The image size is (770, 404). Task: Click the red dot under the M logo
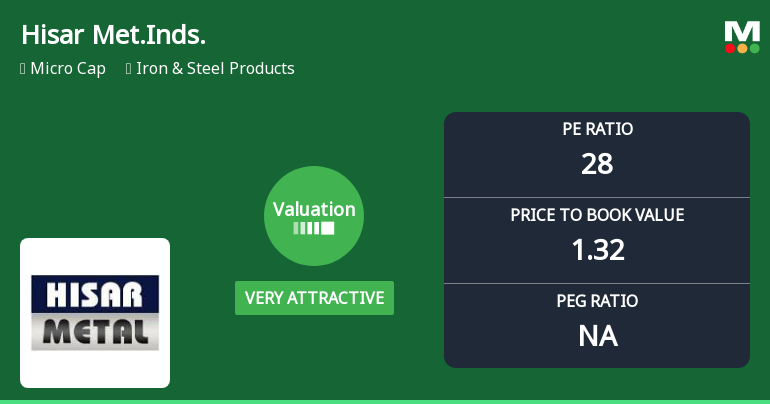(x=731, y=48)
